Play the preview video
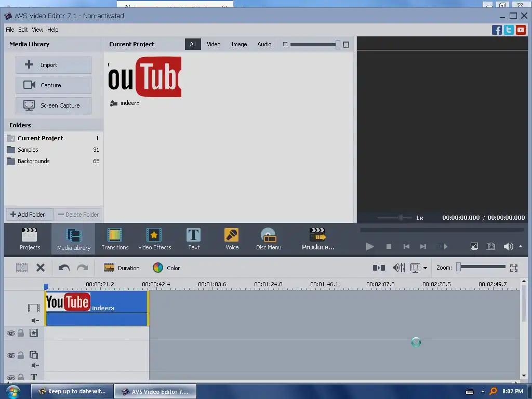 point(370,247)
